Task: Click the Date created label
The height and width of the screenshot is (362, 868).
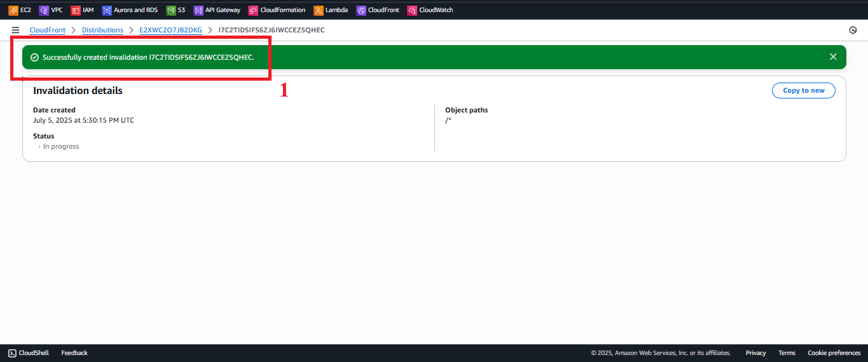Action: 54,110
